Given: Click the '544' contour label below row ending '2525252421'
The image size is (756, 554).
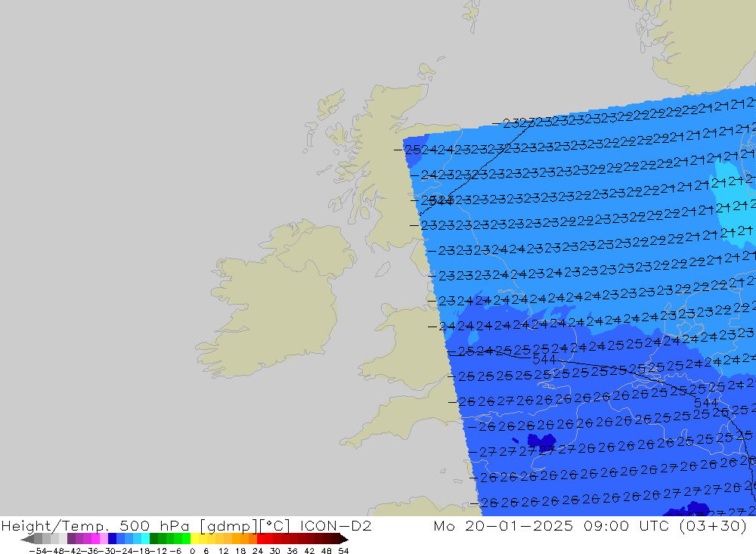Looking at the screenshot, I should pos(706,403).
